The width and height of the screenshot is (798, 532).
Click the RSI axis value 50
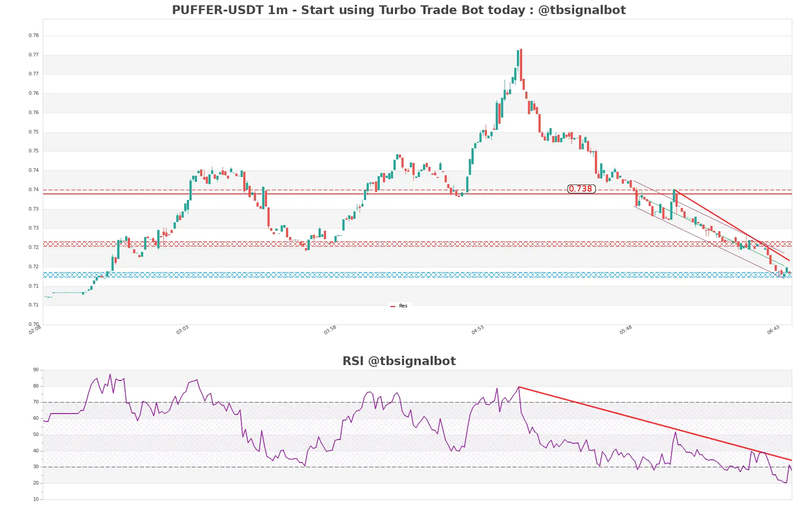tap(36, 434)
